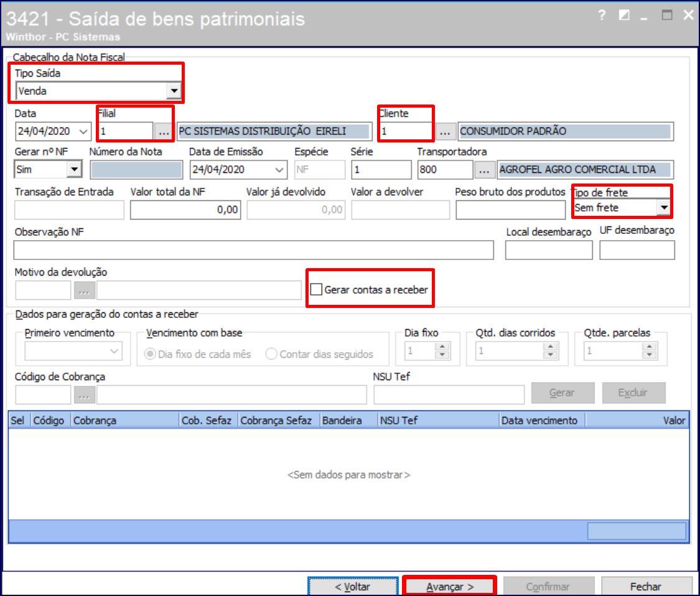Click the Espécie field showing NF
Image resolution: width=700 pixels, height=596 pixels.
[320, 170]
